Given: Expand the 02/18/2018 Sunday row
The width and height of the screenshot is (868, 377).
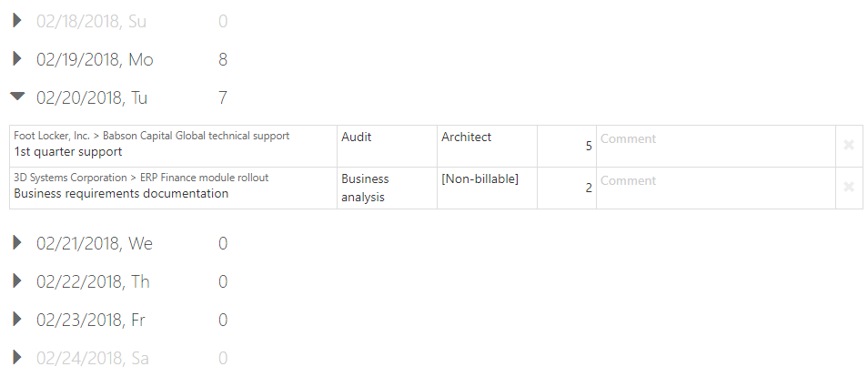Looking at the screenshot, I should [16, 20].
